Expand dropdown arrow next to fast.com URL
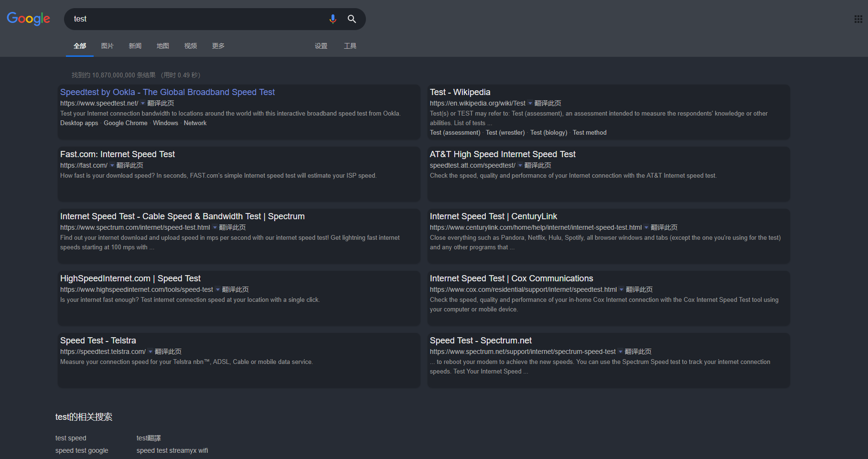868x459 pixels. (x=112, y=165)
